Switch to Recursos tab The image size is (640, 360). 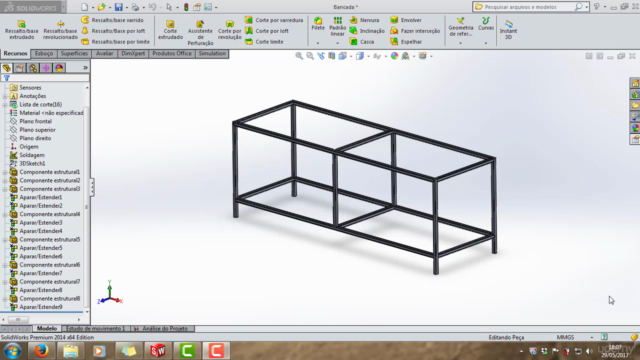pyautogui.click(x=16, y=54)
